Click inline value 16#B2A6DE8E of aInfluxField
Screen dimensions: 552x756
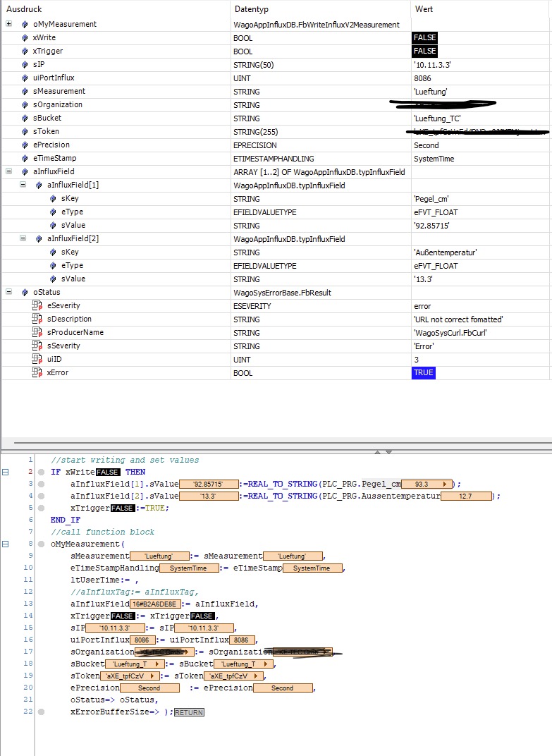coord(155,604)
